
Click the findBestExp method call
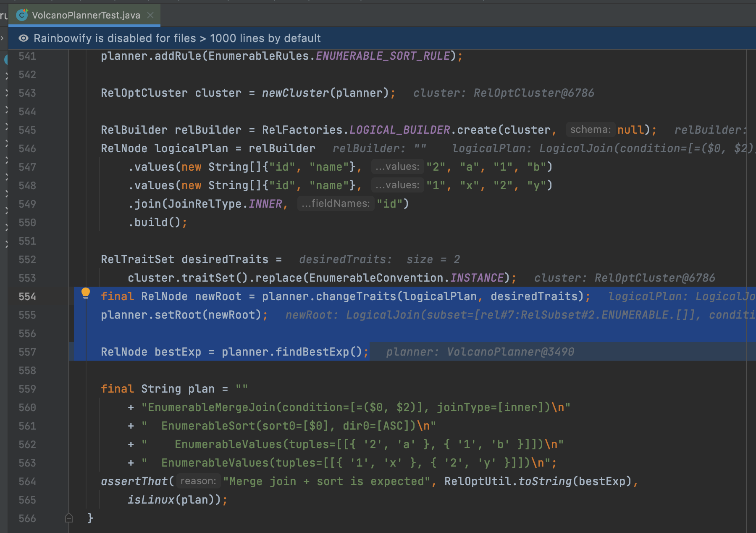[x=312, y=352]
